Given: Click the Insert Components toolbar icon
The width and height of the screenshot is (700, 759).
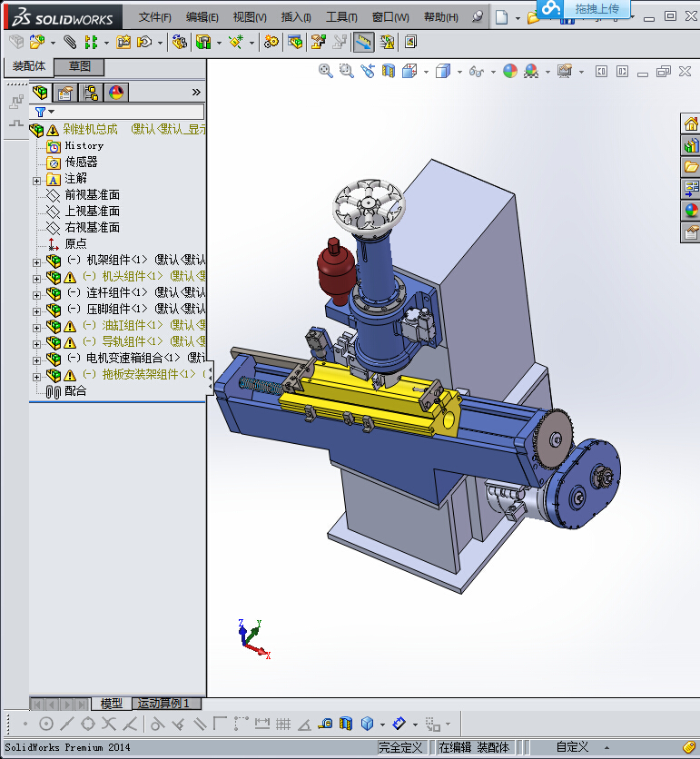Looking at the screenshot, I should tap(37, 42).
